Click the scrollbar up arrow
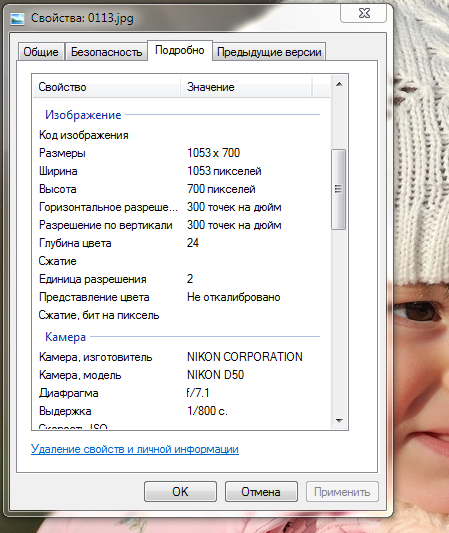The image size is (449, 533). (x=339, y=84)
